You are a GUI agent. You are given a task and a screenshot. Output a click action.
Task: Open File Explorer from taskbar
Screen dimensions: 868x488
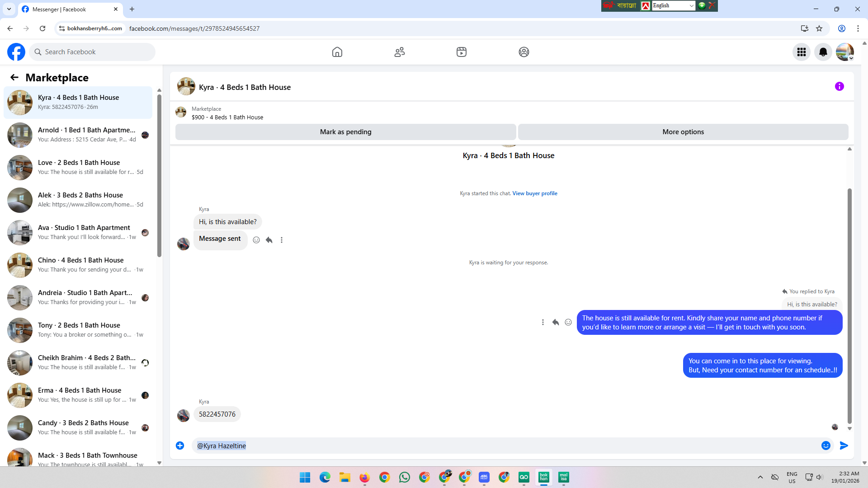tap(345, 477)
